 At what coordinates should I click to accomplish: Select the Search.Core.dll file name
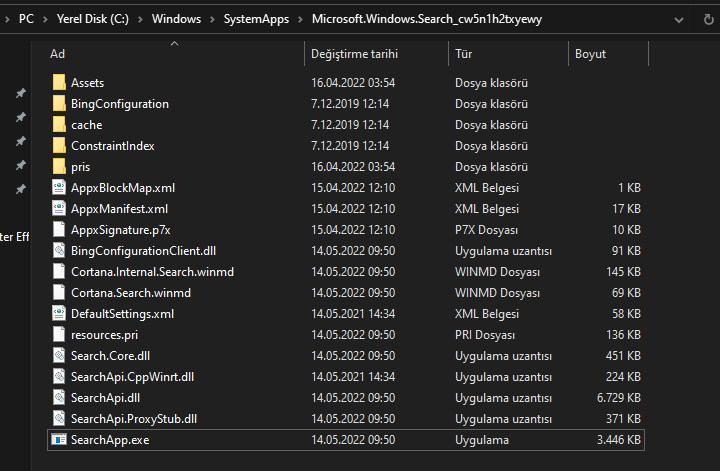[110, 356]
